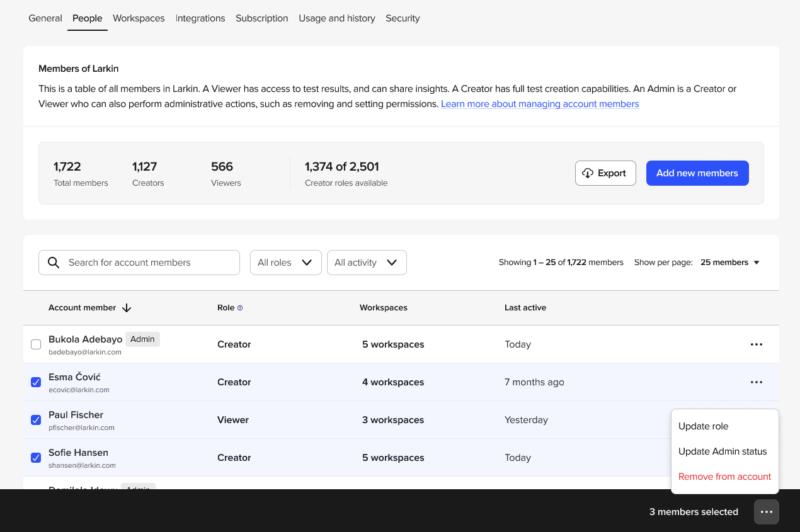Switch to the General tab
The height and width of the screenshot is (532, 800).
(x=45, y=18)
